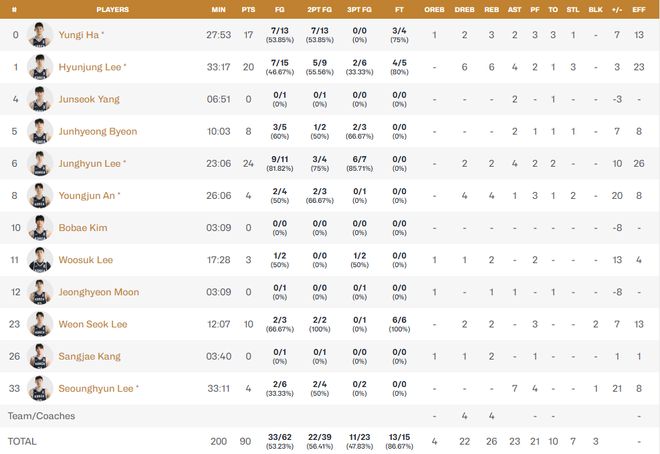The width and height of the screenshot is (660, 454).
Task: Open Sangjae Kang's player page
Action: (89, 355)
